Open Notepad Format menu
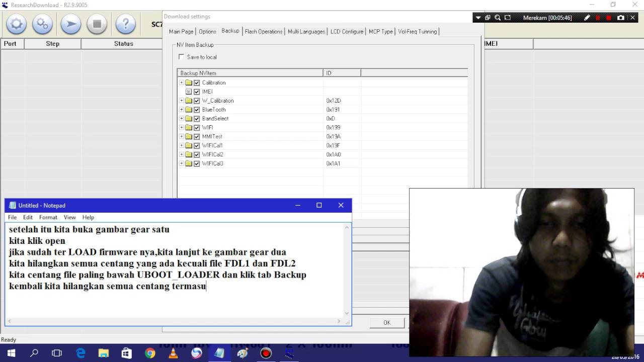The height and width of the screenshot is (362, 644). coord(48,217)
